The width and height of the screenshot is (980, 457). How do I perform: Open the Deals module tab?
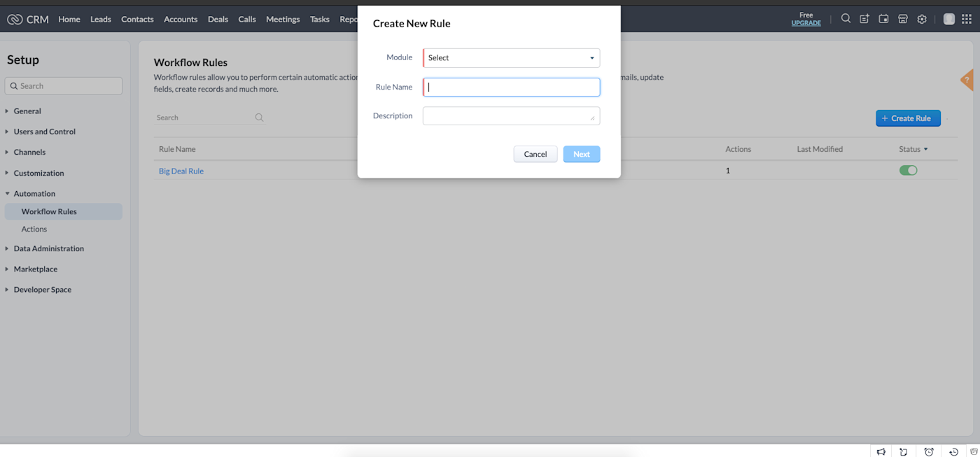click(218, 19)
